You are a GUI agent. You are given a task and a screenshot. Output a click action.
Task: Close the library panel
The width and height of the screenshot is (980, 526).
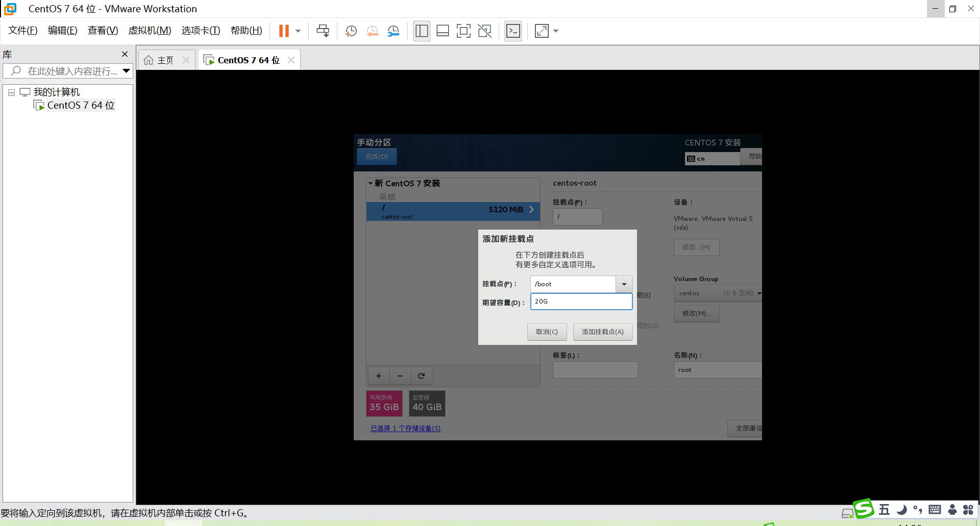click(125, 54)
